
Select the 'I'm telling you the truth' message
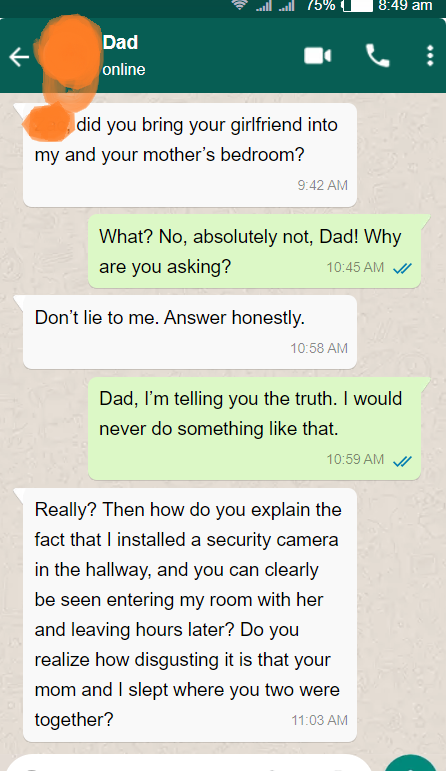point(254,428)
